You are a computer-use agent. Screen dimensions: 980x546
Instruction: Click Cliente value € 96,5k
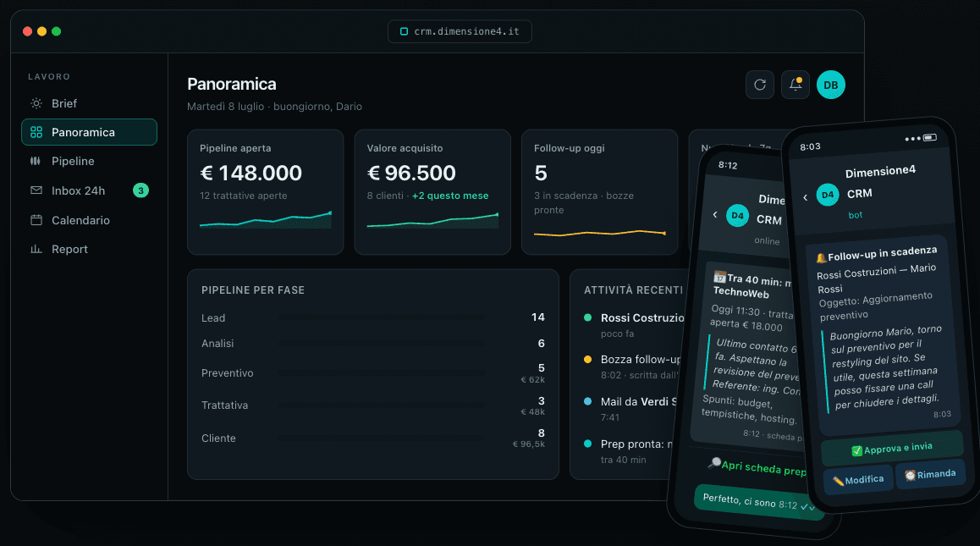(529, 444)
